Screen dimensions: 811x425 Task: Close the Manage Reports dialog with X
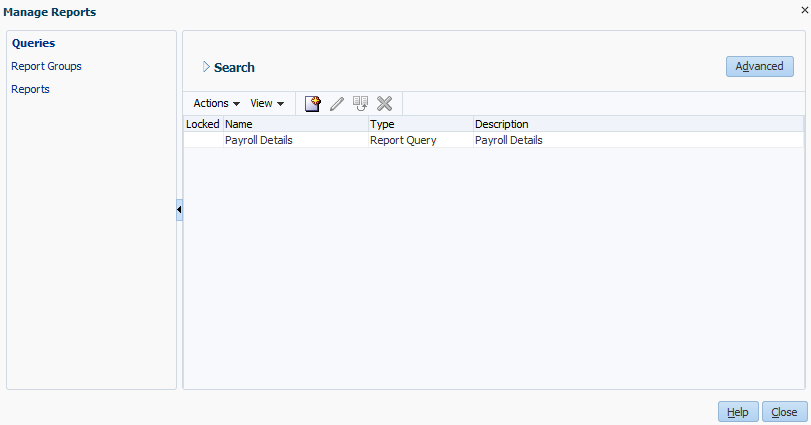click(x=804, y=10)
